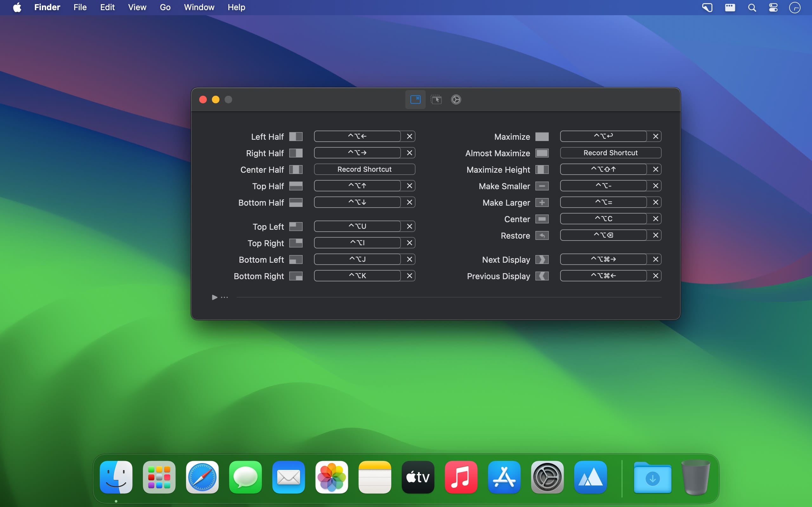Screen dimensions: 812x507
Task: Edit the Top Left shortcut field
Action: pos(357,226)
